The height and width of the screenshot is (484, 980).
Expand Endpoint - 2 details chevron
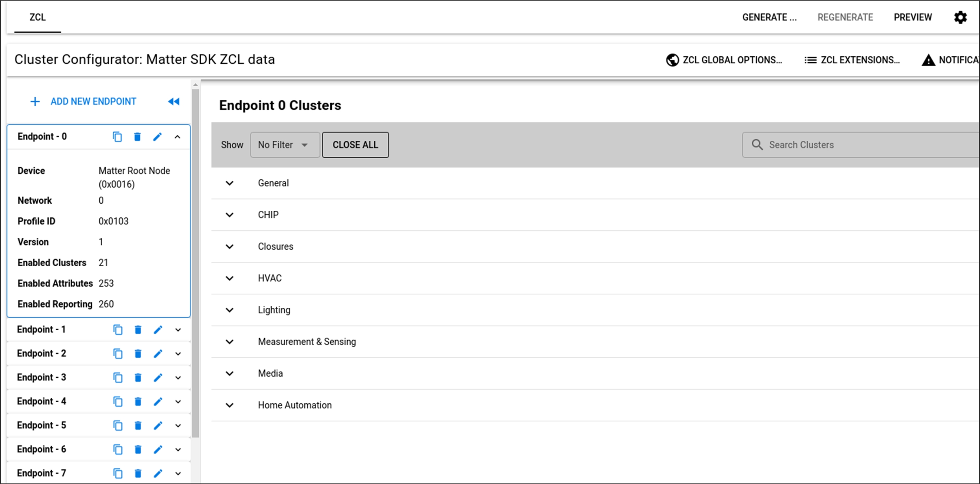tap(178, 354)
